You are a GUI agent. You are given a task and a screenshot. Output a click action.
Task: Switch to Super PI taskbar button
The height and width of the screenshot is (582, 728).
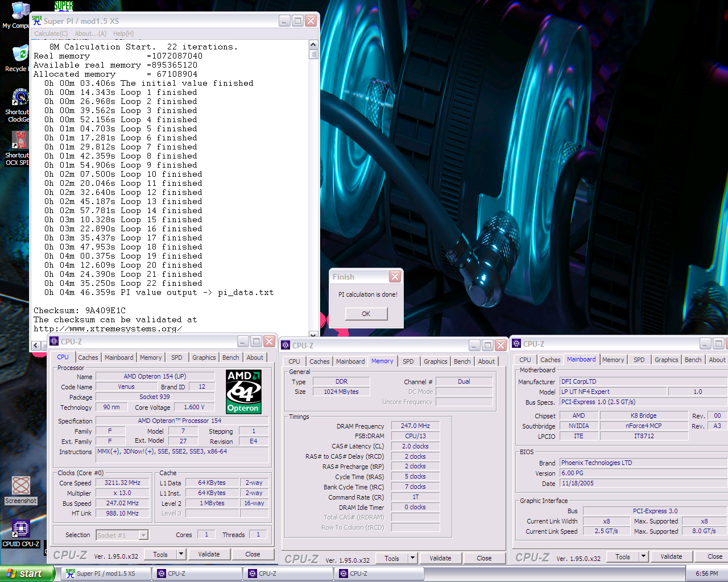click(x=106, y=573)
